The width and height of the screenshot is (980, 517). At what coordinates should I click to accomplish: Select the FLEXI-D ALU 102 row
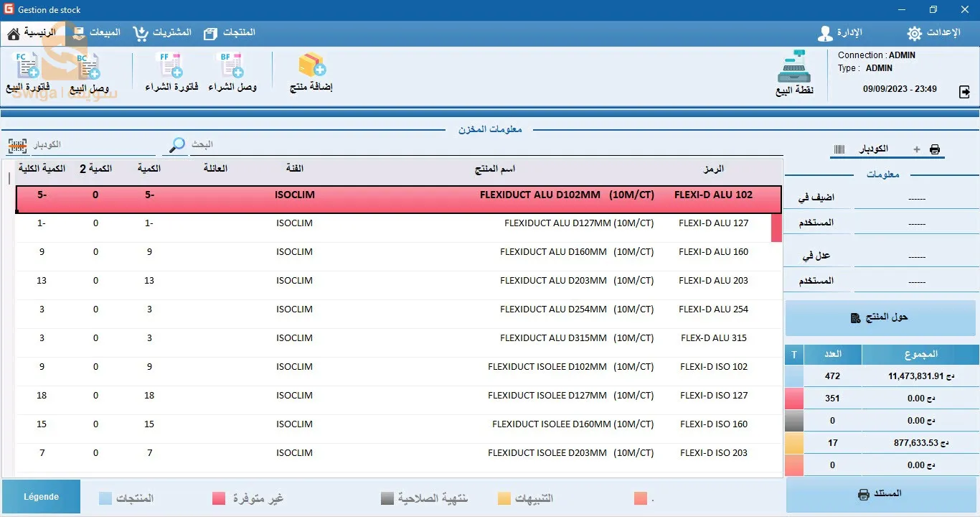[x=398, y=199]
